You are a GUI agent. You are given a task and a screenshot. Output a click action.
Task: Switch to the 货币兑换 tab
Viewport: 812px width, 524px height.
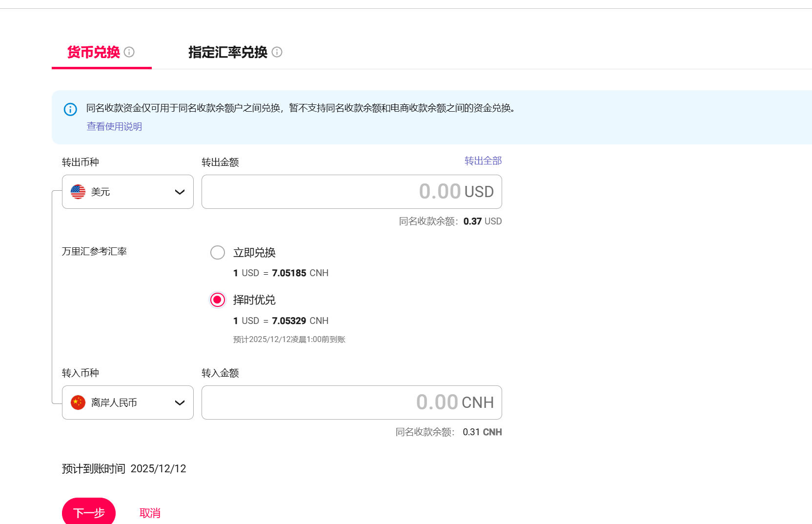tap(94, 52)
